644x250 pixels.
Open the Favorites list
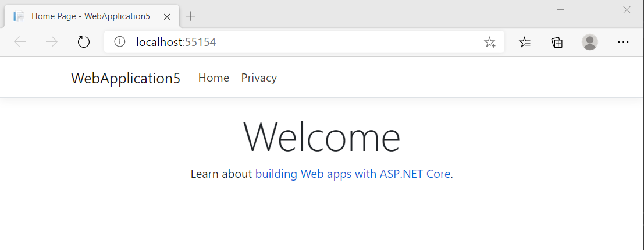[x=525, y=42]
